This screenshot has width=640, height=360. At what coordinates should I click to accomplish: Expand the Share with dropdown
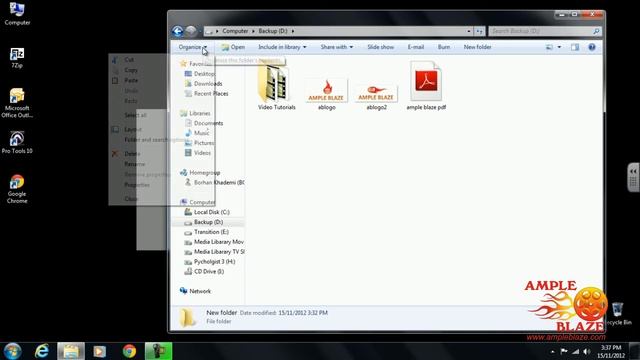coord(336,47)
